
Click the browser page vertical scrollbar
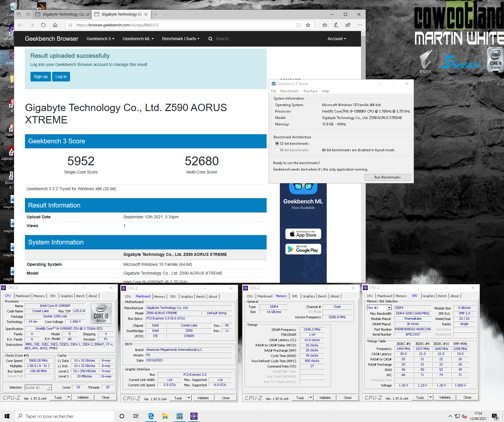pyautogui.click(x=363, y=157)
